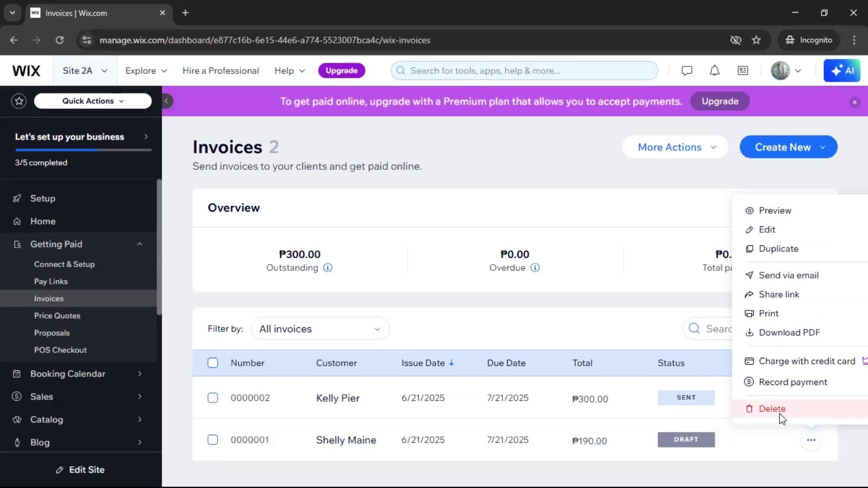Click Upgrade in the purple banner
Image resolution: width=868 pixels, height=488 pixels.
point(720,101)
